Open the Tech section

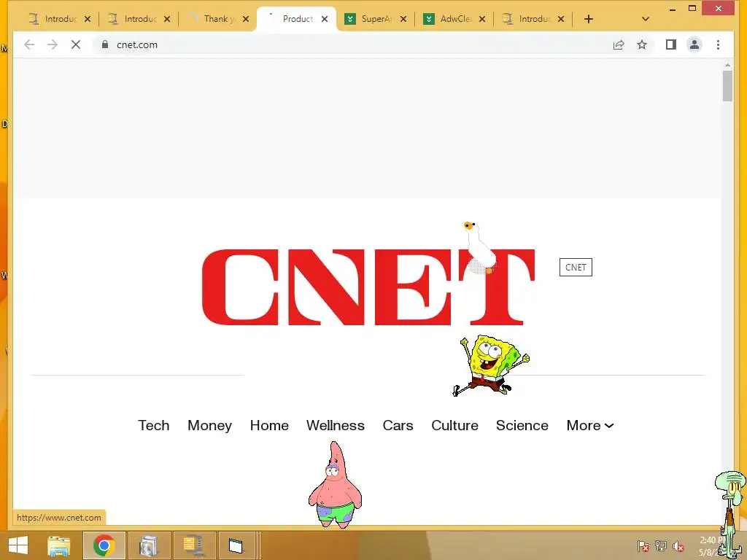(x=153, y=425)
